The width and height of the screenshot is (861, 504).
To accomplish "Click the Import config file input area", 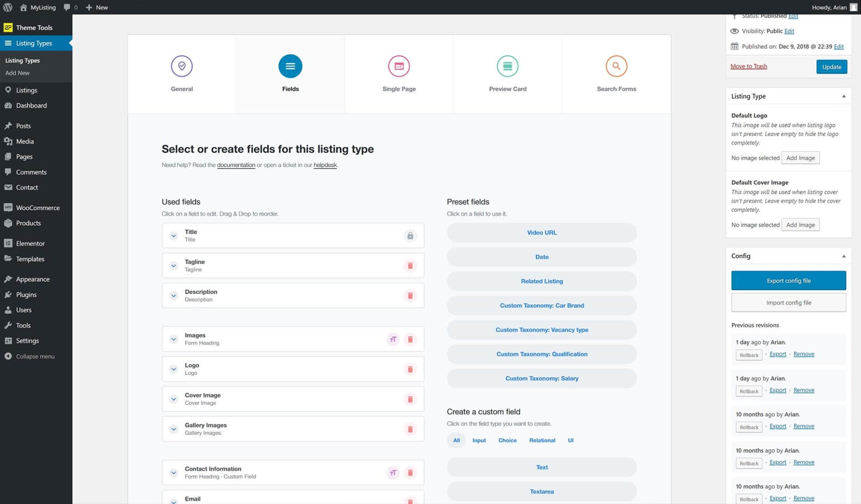I will point(788,302).
